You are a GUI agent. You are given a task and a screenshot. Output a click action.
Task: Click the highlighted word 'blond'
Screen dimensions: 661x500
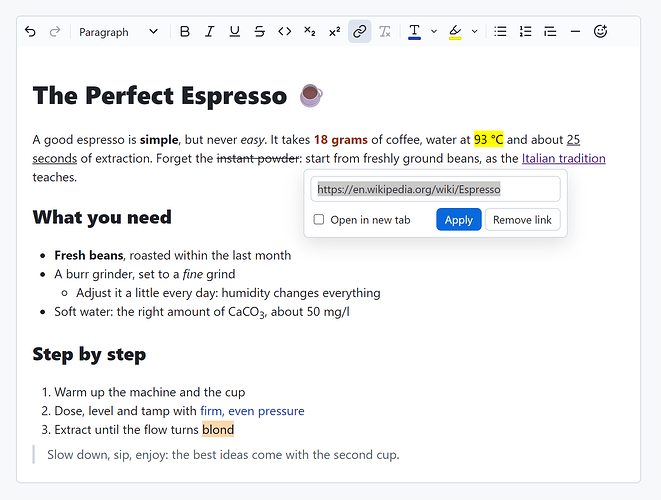coord(218,430)
